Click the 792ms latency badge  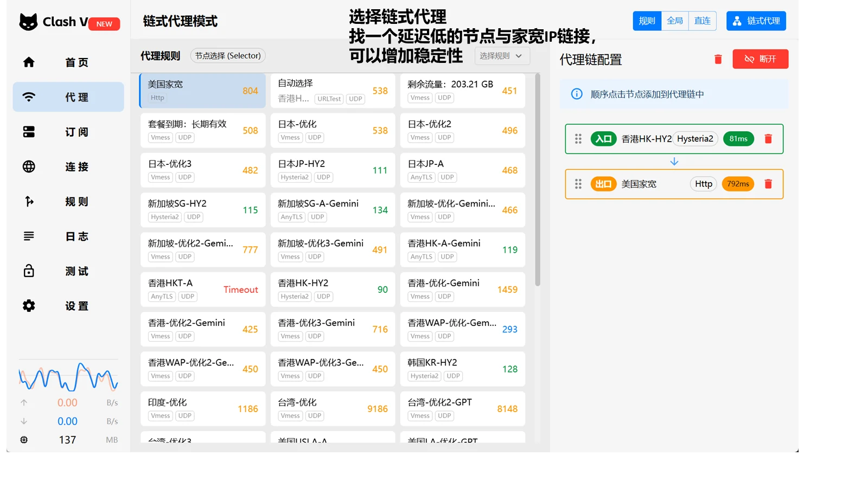click(738, 184)
